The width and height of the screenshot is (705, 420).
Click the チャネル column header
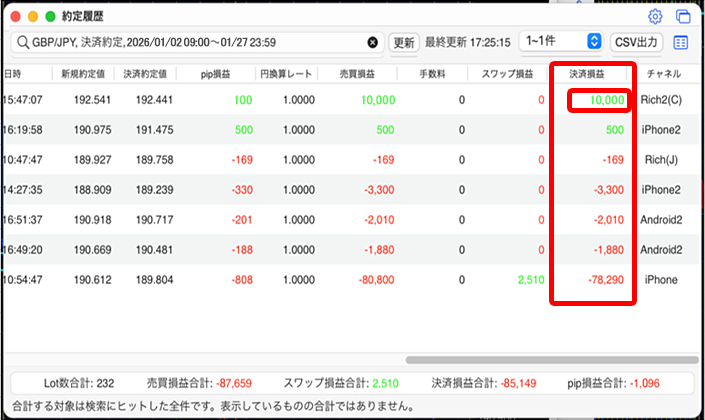coord(664,74)
